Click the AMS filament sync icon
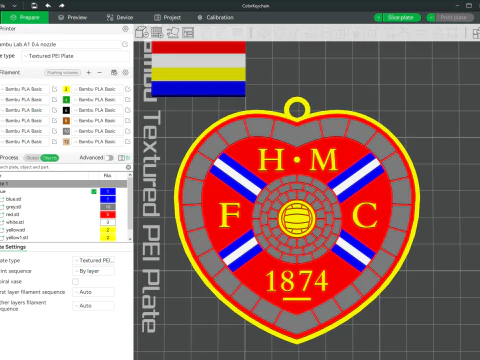The height and width of the screenshot is (360, 480). (x=114, y=72)
